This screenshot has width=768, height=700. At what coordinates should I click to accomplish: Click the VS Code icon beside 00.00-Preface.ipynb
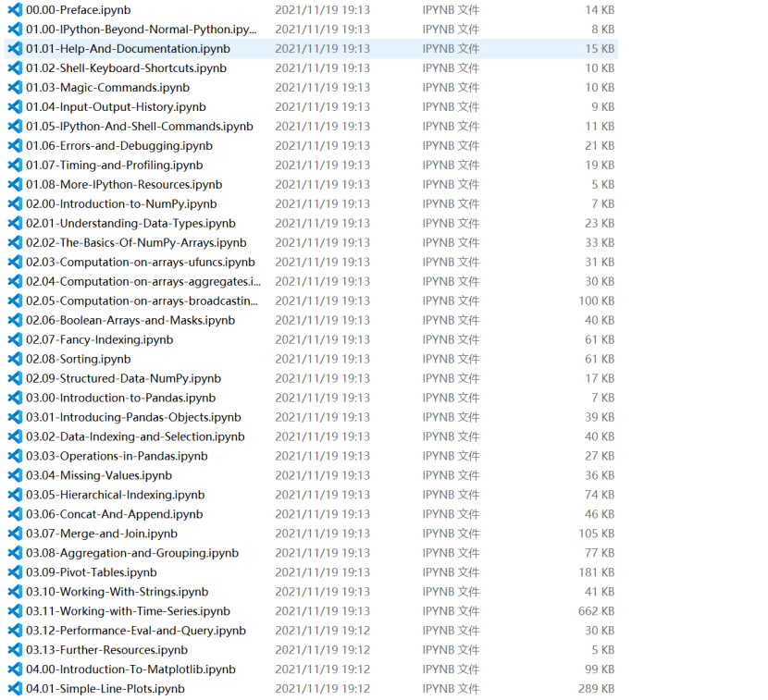pos(15,10)
